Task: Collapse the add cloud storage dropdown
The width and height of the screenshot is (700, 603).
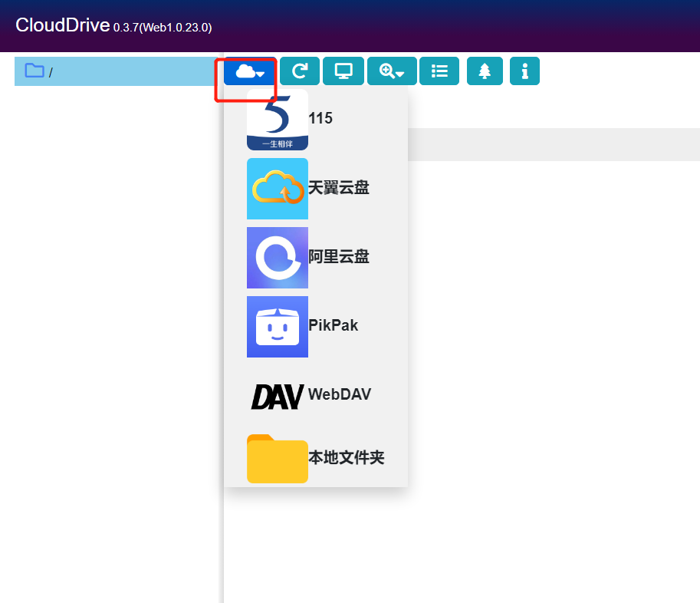Action: point(250,71)
